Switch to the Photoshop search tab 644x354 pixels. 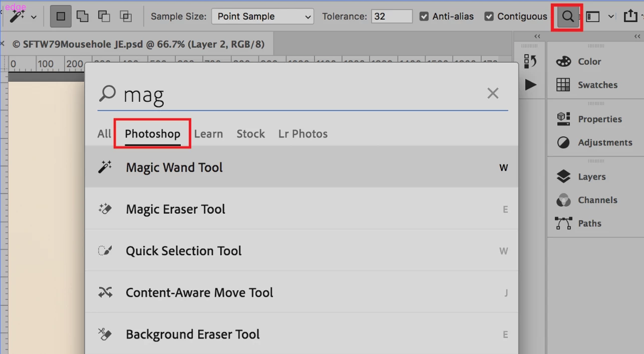coord(152,134)
